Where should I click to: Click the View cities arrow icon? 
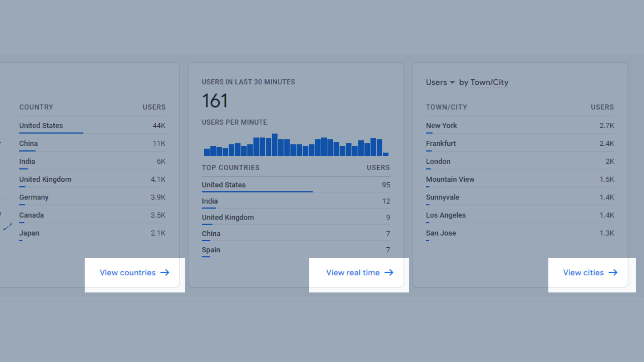pos(613,273)
